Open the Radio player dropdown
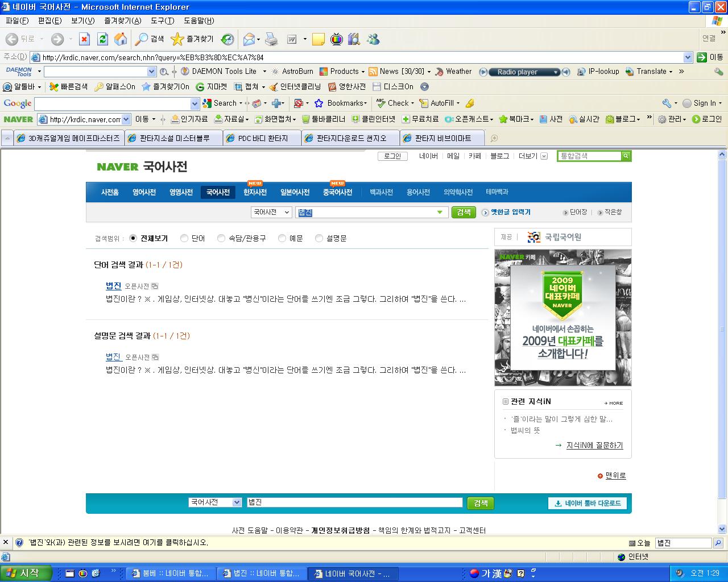The height and width of the screenshot is (582, 728). (556, 72)
